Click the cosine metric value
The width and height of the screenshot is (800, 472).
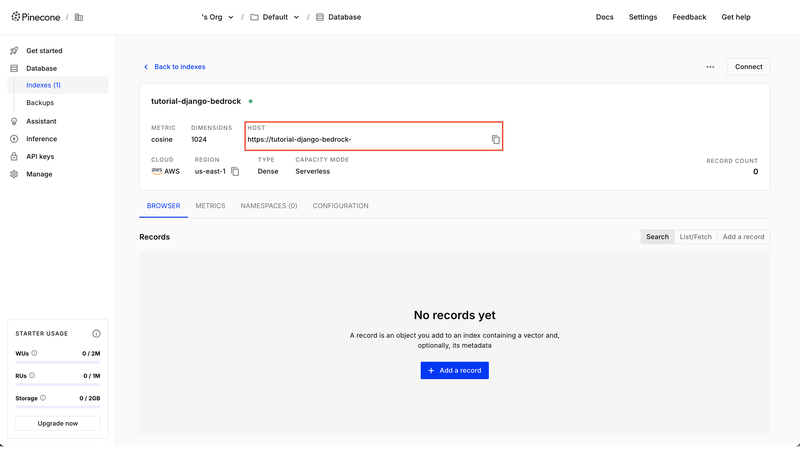[162, 139]
